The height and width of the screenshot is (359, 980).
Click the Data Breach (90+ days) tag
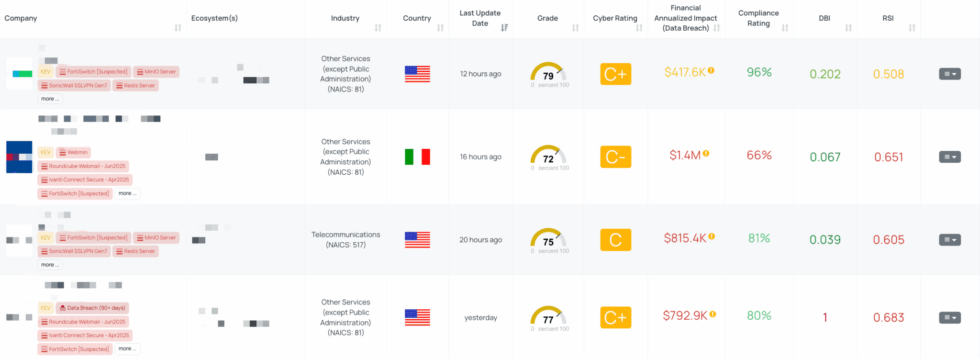[x=93, y=308]
